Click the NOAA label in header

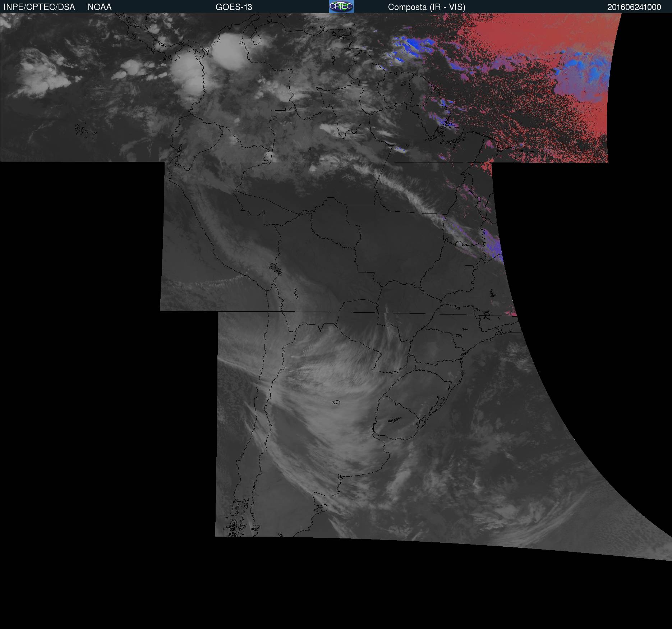100,7
